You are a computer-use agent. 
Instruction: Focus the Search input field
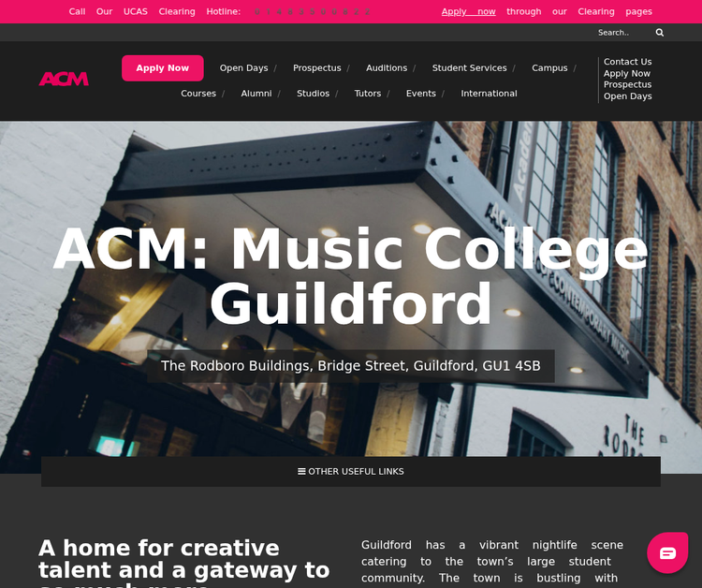click(622, 33)
